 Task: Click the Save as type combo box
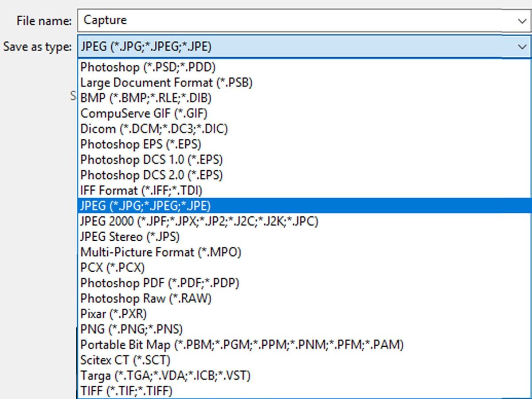tap(304, 47)
